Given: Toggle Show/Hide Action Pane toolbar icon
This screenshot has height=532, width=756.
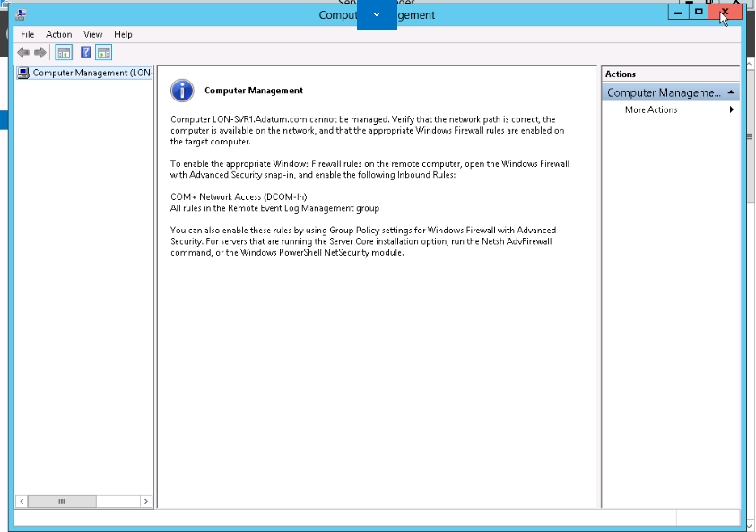Looking at the screenshot, I should 104,53.
